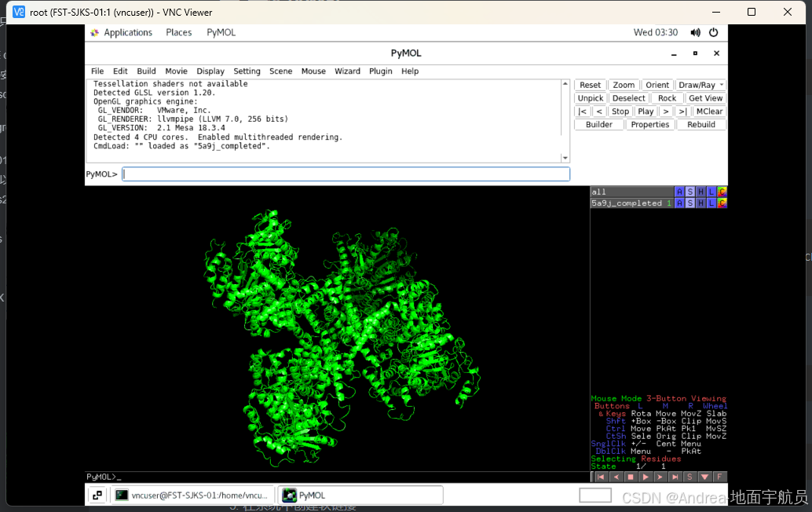Click the square stop icon below viewer
This screenshot has height=512, width=812.
coord(631,477)
